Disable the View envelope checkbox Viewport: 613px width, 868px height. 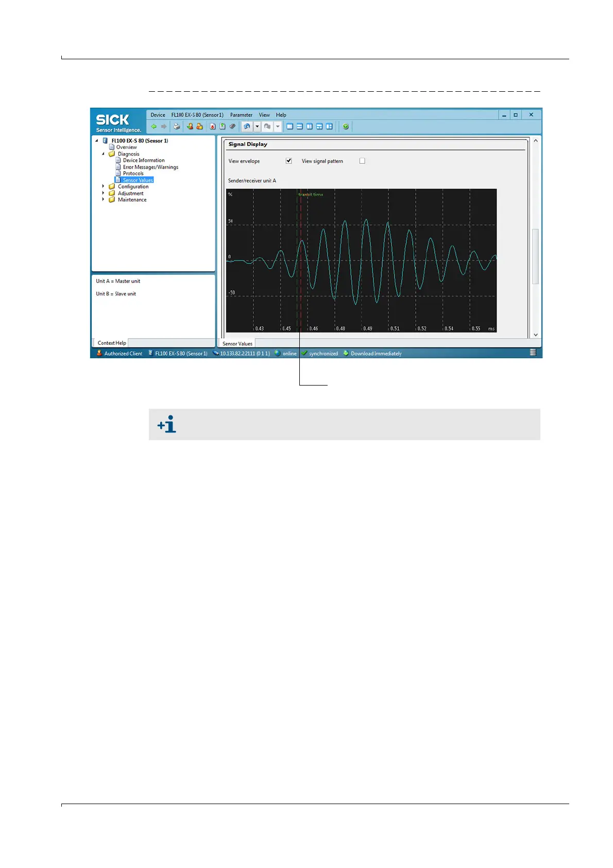point(289,161)
